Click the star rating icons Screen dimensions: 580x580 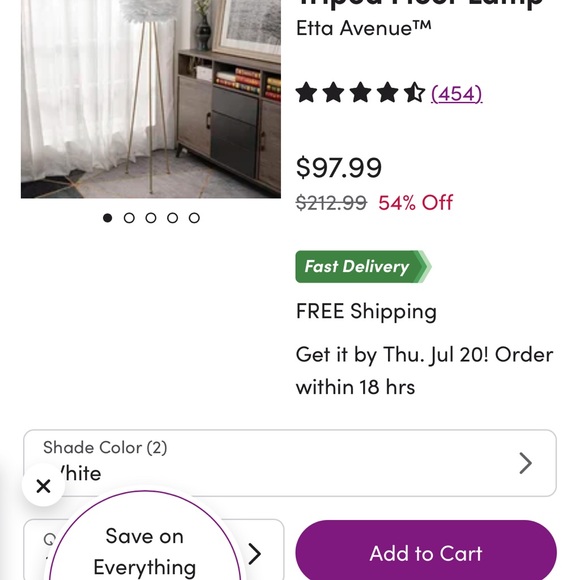click(360, 92)
